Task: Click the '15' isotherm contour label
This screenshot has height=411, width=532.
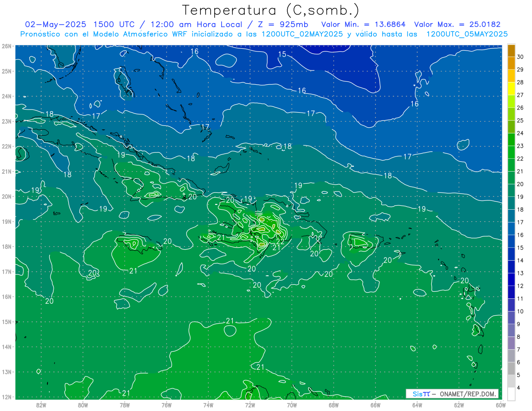Action: (282, 55)
